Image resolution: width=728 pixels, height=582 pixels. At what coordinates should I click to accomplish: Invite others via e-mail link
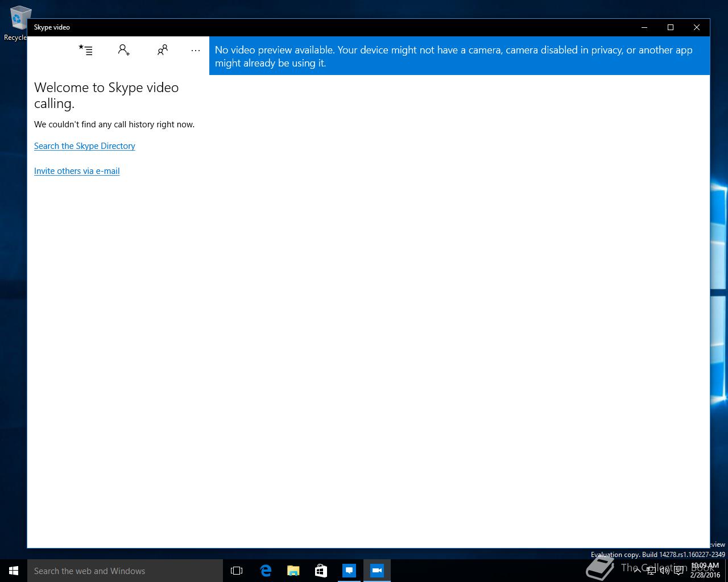tap(77, 171)
